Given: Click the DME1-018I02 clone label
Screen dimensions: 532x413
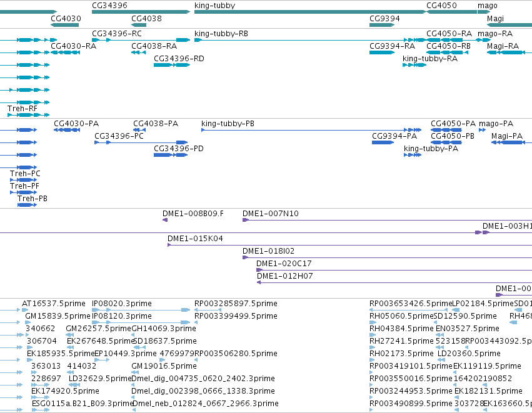Looking at the screenshot, I should coord(268,251).
